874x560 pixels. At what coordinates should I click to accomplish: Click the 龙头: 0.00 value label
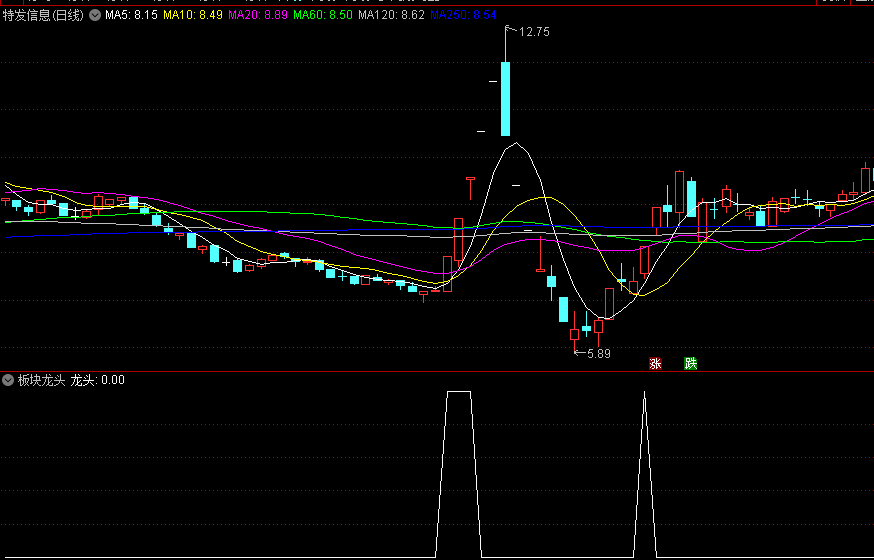pos(98,380)
